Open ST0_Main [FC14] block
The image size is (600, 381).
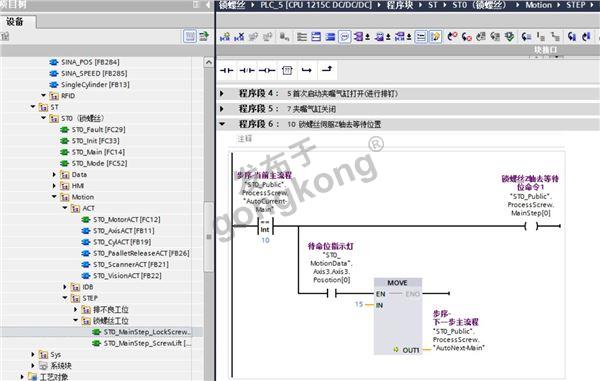click(x=98, y=152)
